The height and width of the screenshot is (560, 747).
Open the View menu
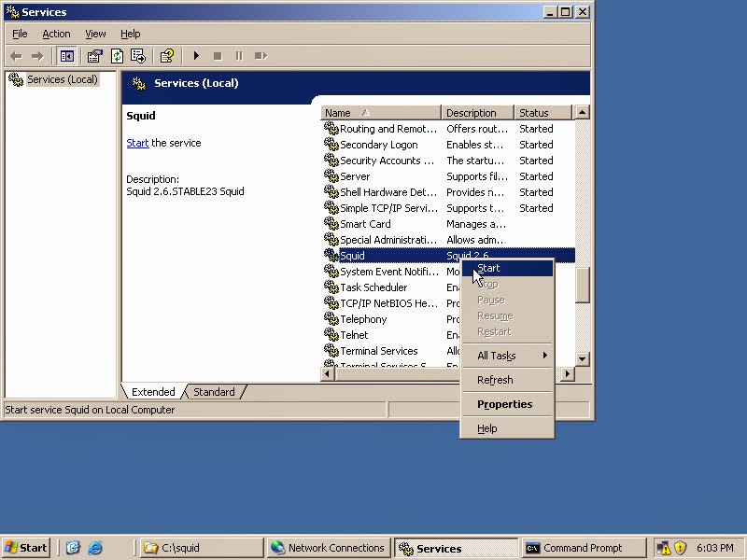coord(95,34)
